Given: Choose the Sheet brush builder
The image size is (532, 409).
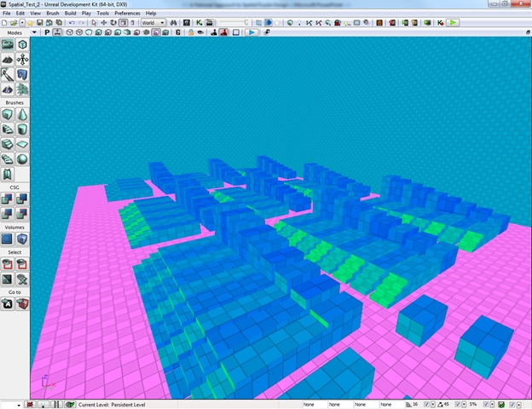Looking at the screenshot, I should tap(22, 144).
